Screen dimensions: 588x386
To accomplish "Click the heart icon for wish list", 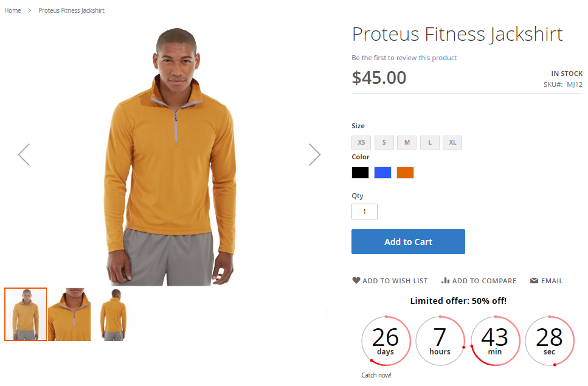I will 356,281.
